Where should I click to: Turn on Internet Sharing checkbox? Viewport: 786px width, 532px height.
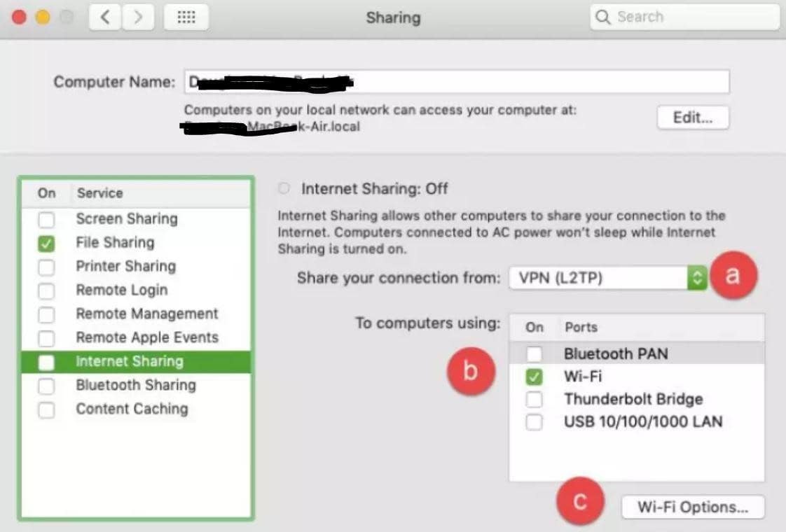pyautogui.click(x=46, y=362)
